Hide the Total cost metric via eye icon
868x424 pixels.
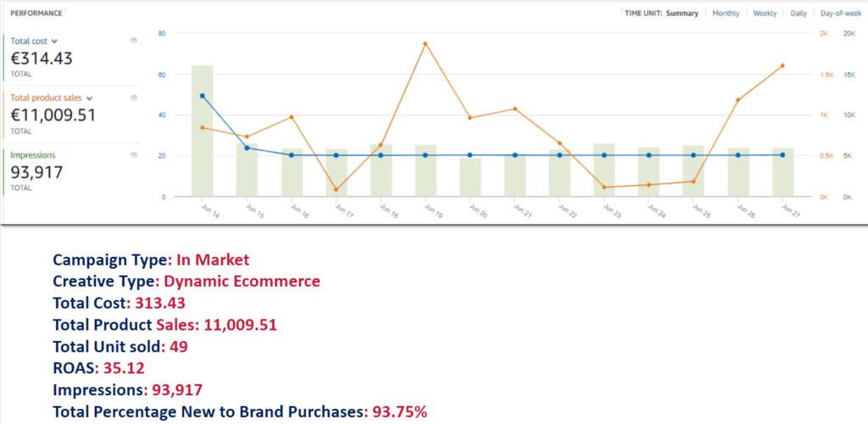(x=134, y=41)
